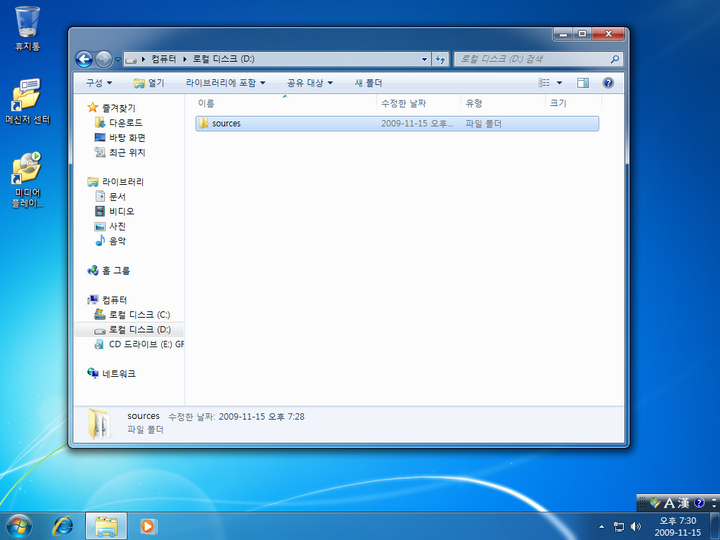Click the 파일 폴더 type cell
Image resolution: width=720 pixels, height=540 pixels.
click(x=484, y=124)
